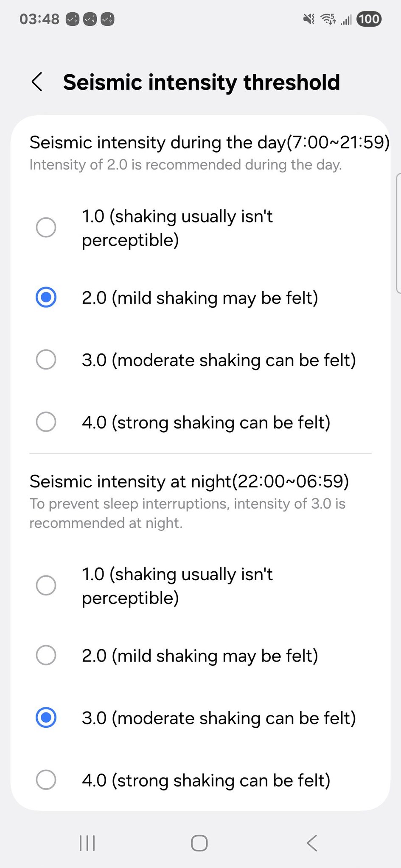
Task: Tap the scrollbar handle on right edge
Action: pos(398,233)
